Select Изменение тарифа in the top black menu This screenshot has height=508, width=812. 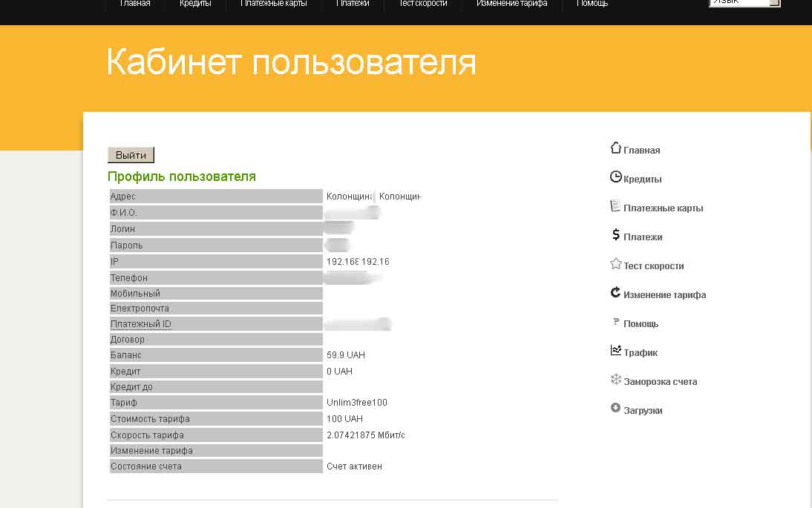point(511,4)
